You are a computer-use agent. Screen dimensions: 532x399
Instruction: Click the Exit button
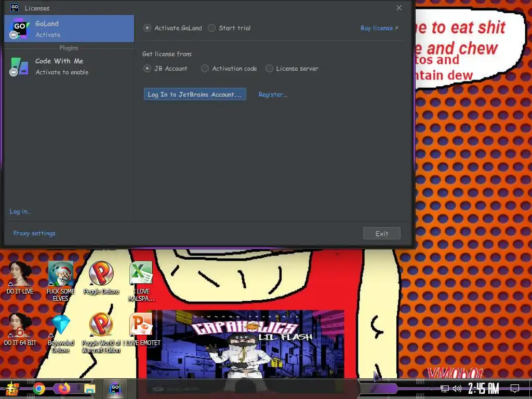382,233
